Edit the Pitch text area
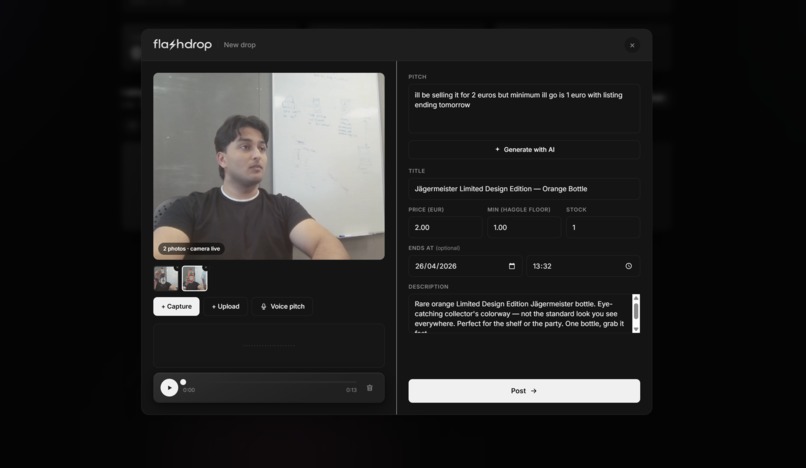The height and width of the screenshot is (468, 806). click(x=524, y=109)
